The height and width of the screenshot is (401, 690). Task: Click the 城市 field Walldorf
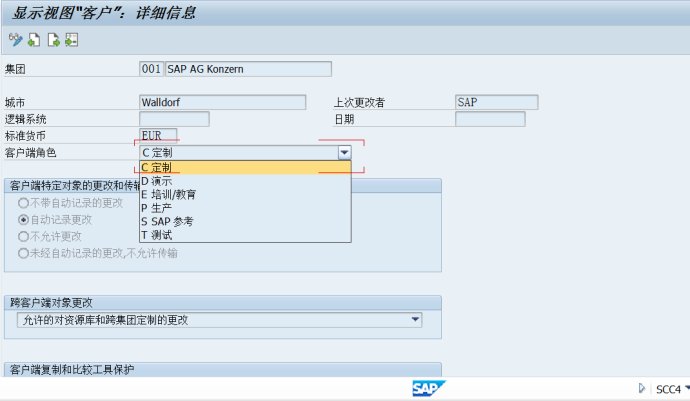click(223, 103)
